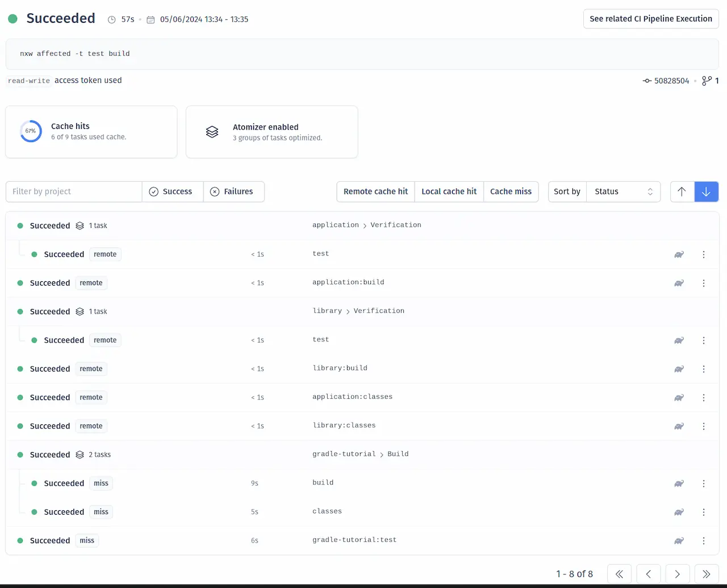This screenshot has width=727, height=588.
Task: Open the Gradle build scan for the test task
Action: 679,255
